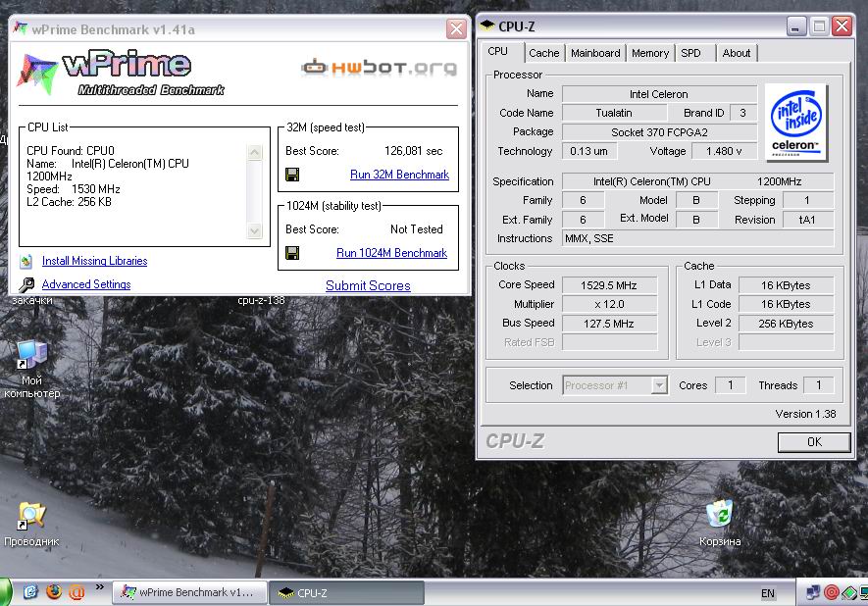Click the floppy save icon for 32M score
This screenshot has height=606, width=868.
pos(292,175)
